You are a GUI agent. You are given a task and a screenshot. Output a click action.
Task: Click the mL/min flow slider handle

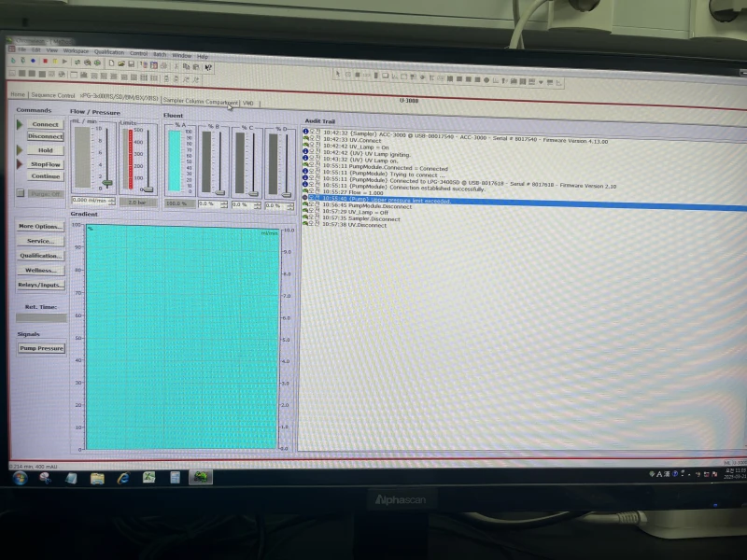point(107,183)
